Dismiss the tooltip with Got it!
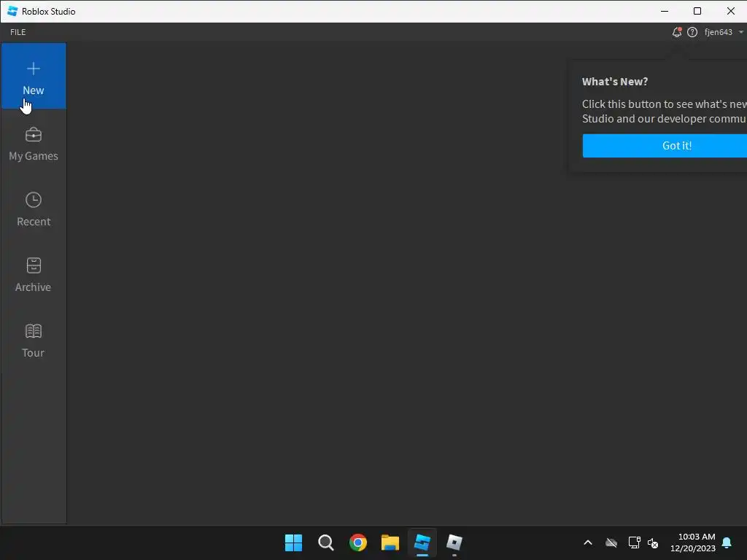 (x=665, y=146)
